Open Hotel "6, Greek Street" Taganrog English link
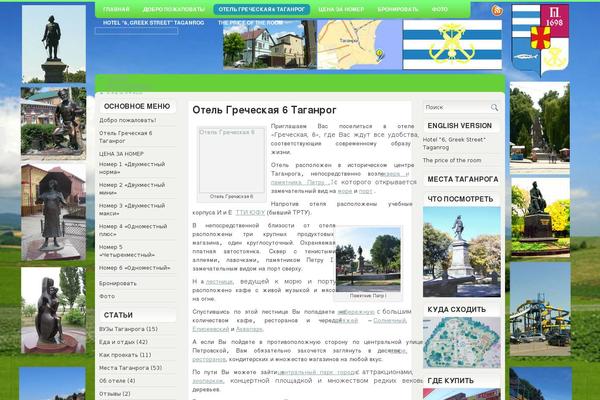The height and width of the screenshot is (400, 600). coord(455,144)
